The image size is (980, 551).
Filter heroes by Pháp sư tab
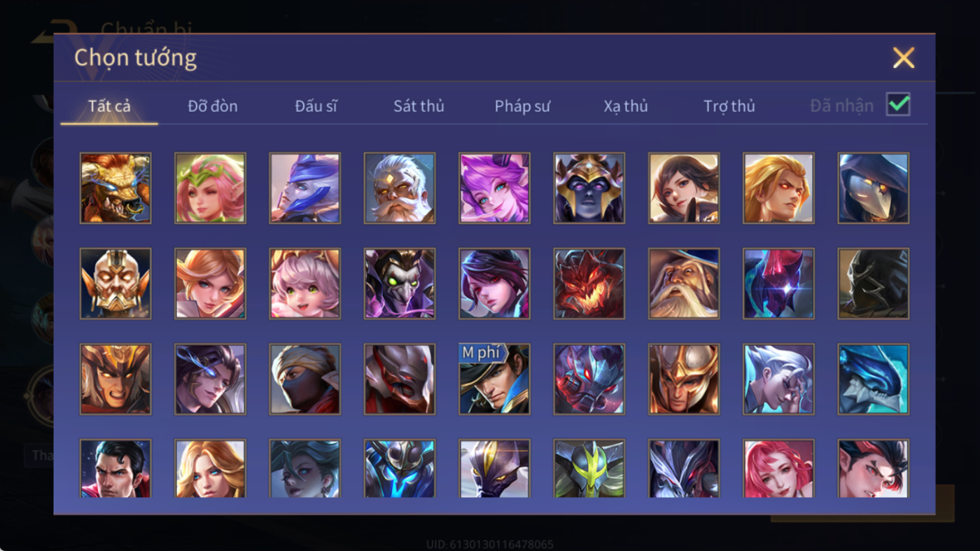pyautogui.click(x=522, y=106)
